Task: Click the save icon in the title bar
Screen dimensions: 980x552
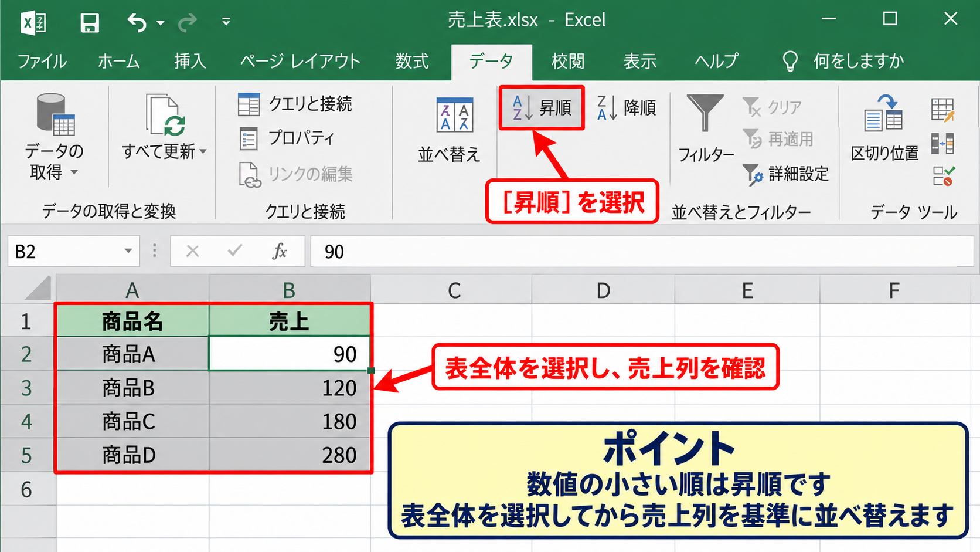Action: click(89, 23)
